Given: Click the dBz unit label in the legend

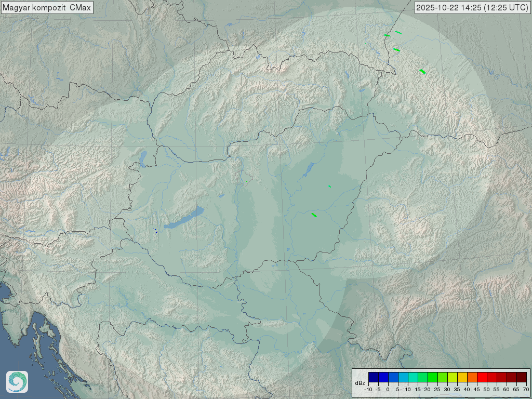Looking at the screenshot, I should click(360, 383).
